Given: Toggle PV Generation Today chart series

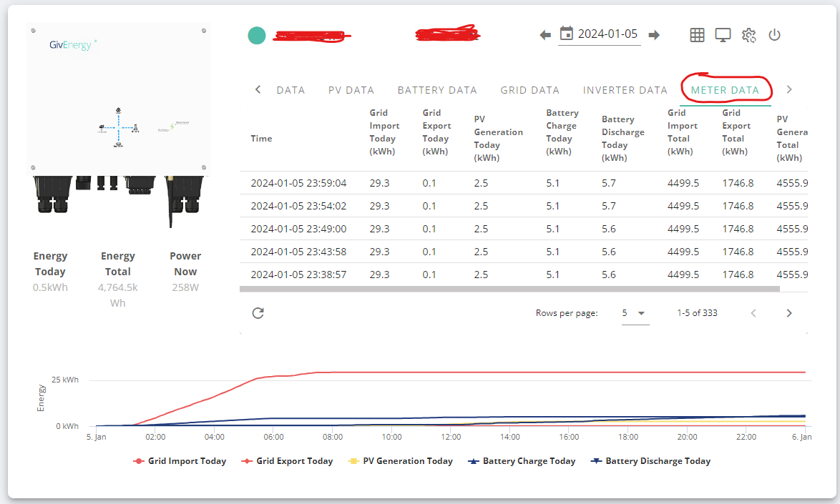Looking at the screenshot, I should click(400, 461).
